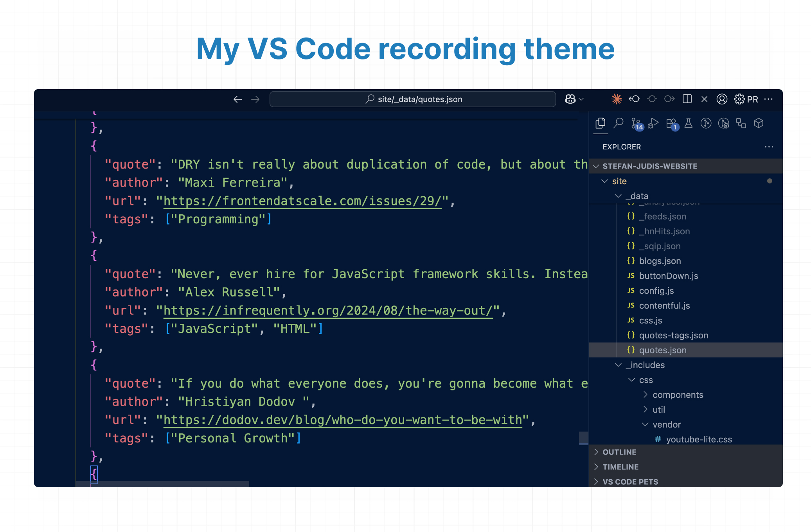The height and width of the screenshot is (532, 811).
Task: Open the cube icon view
Action: (x=759, y=124)
